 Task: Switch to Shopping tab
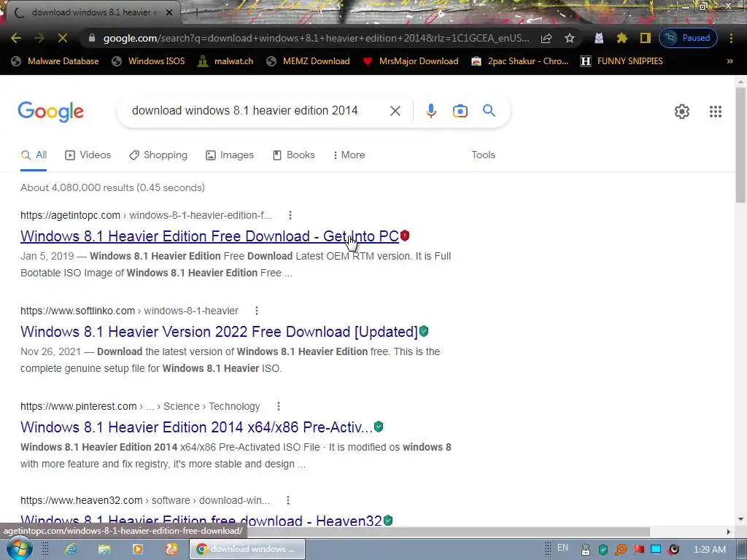pos(158,155)
